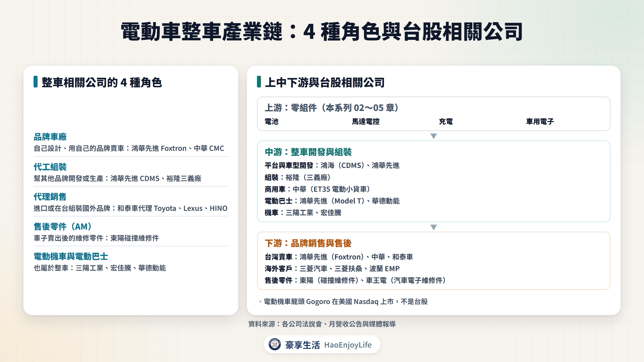The height and width of the screenshot is (362, 644).
Task: Click the 下游：品牌銷售與售後 heading
Action: pos(308,243)
